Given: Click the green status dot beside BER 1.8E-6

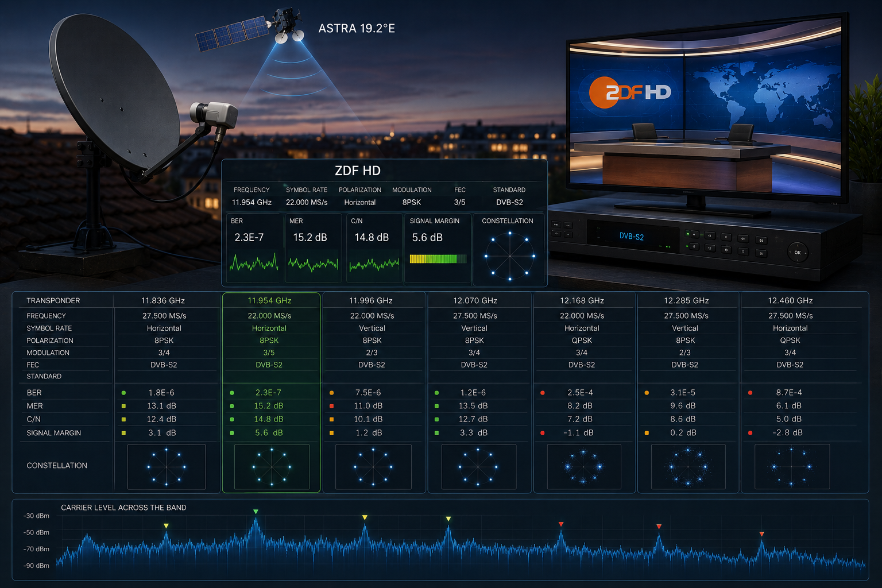Looking at the screenshot, I should (x=123, y=393).
